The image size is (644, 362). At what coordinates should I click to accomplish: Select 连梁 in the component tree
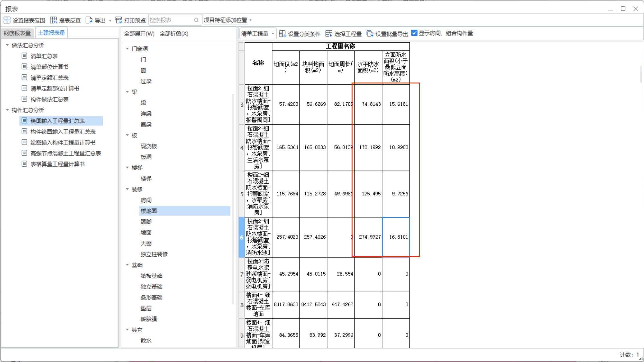point(146,113)
